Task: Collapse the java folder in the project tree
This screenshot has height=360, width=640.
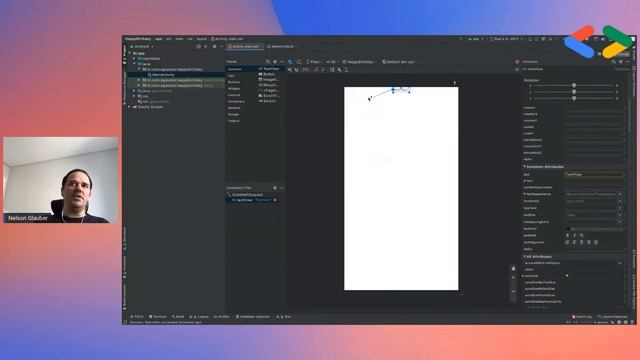Action: [134, 64]
